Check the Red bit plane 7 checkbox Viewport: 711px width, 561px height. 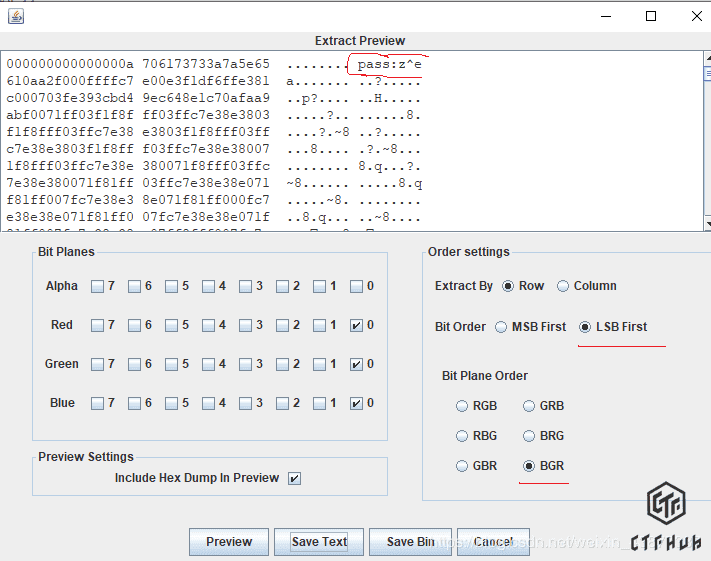click(97, 325)
